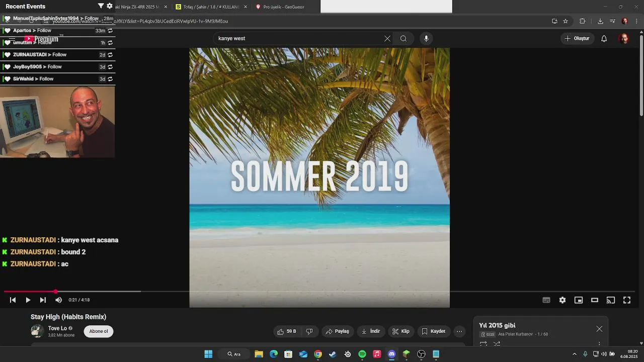Screen dimensions: 644x362
Task: Download video with İndir button
Action: click(371, 331)
